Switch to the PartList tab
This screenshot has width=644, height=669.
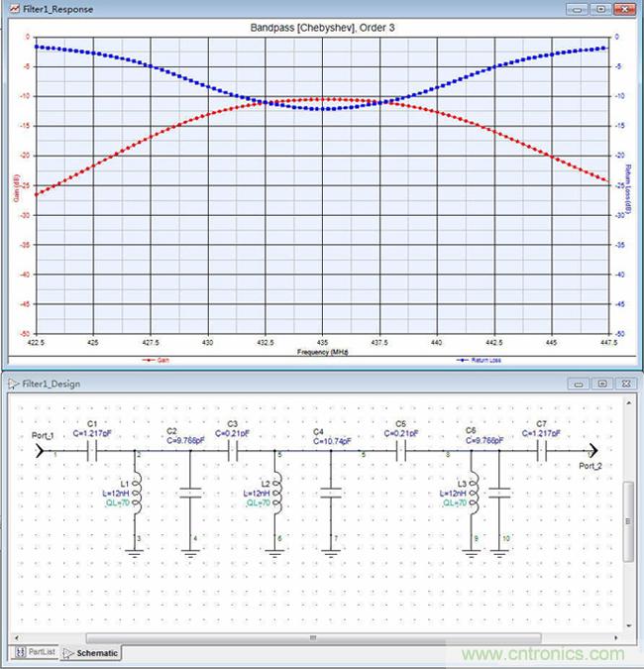click(36, 652)
